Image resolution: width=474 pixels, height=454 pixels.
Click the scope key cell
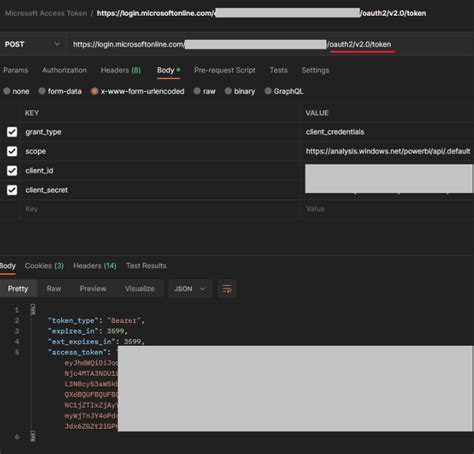(161, 151)
